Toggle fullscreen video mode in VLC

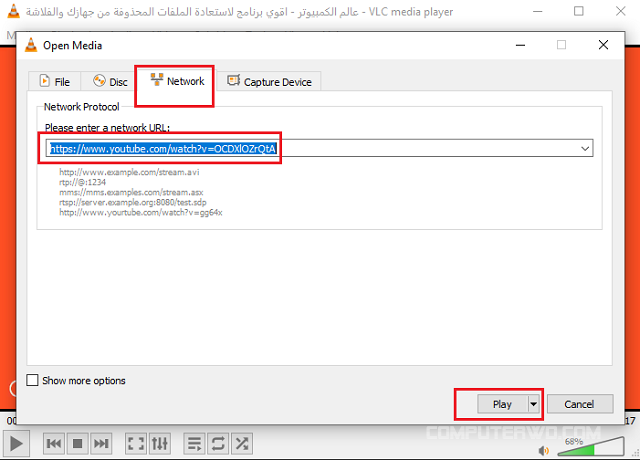136,443
